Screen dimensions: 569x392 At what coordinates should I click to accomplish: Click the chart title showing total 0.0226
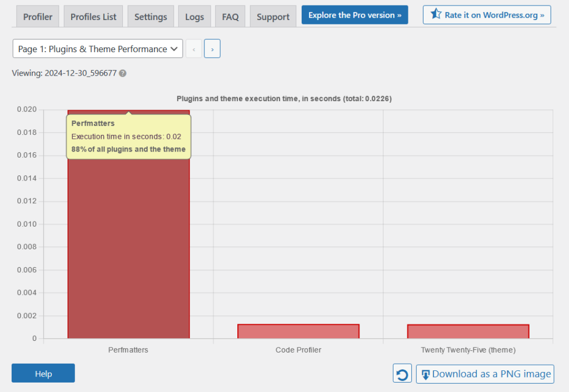tap(284, 99)
